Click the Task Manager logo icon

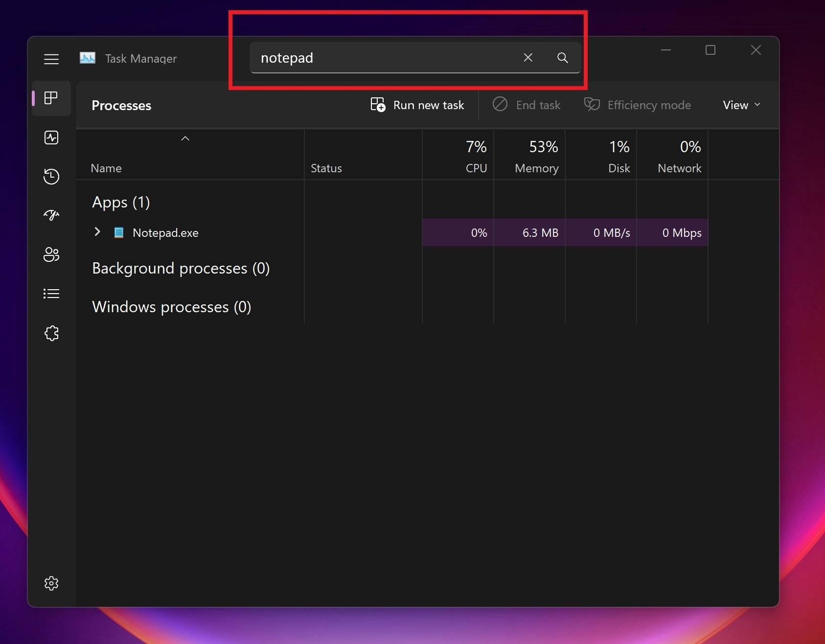point(87,58)
